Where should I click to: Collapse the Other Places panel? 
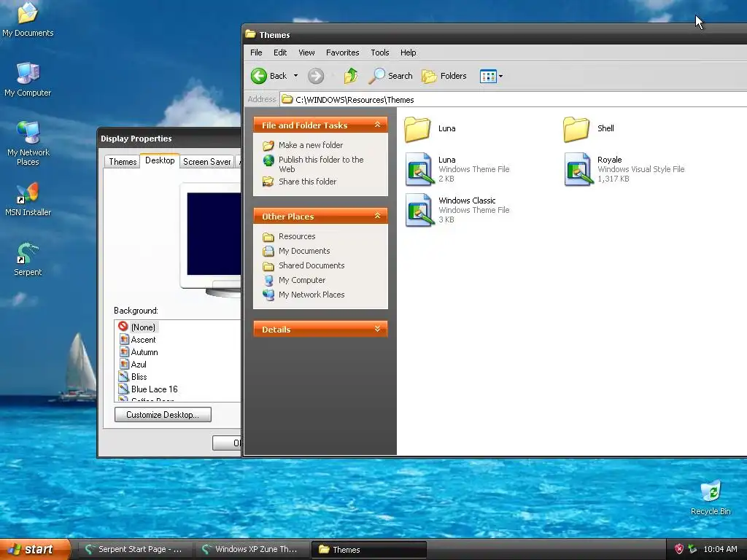pos(377,216)
